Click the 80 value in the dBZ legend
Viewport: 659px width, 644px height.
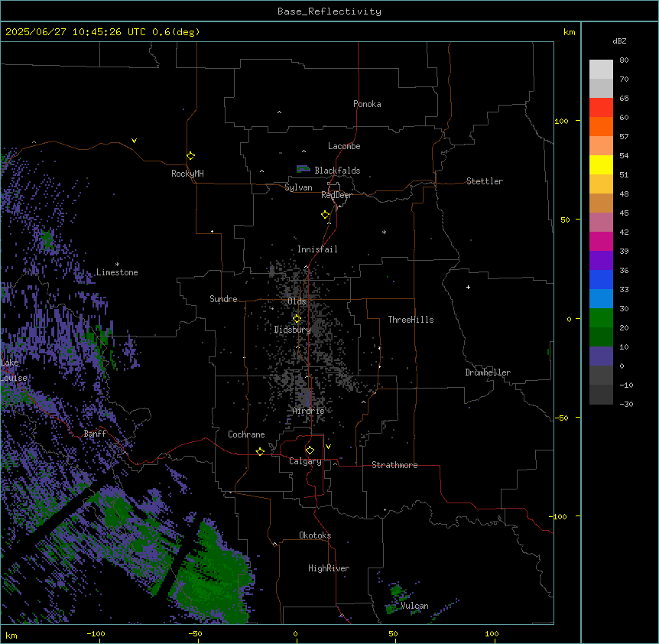click(x=624, y=60)
